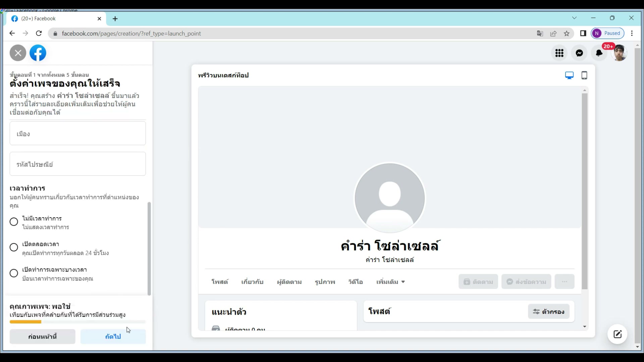The height and width of the screenshot is (362, 644).
Task: Open the Messenger icon
Action: pyautogui.click(x=579, y=53)
